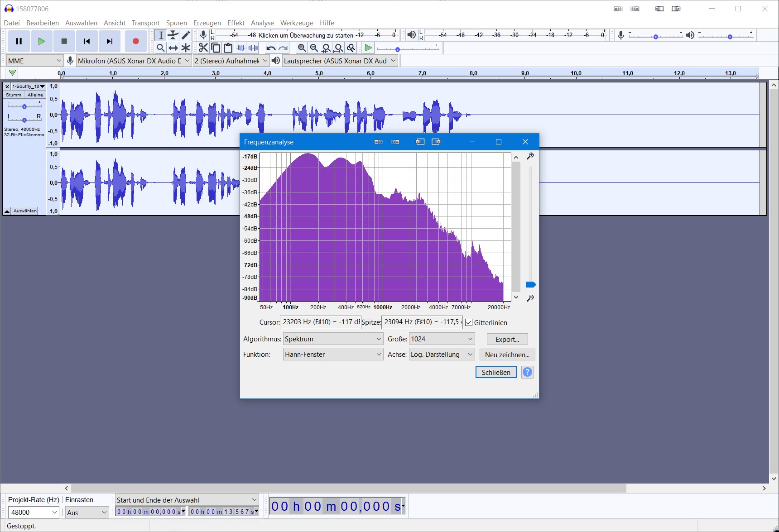Click the recording meter microphone icon
Screen dimensions: 779x532
203,35
